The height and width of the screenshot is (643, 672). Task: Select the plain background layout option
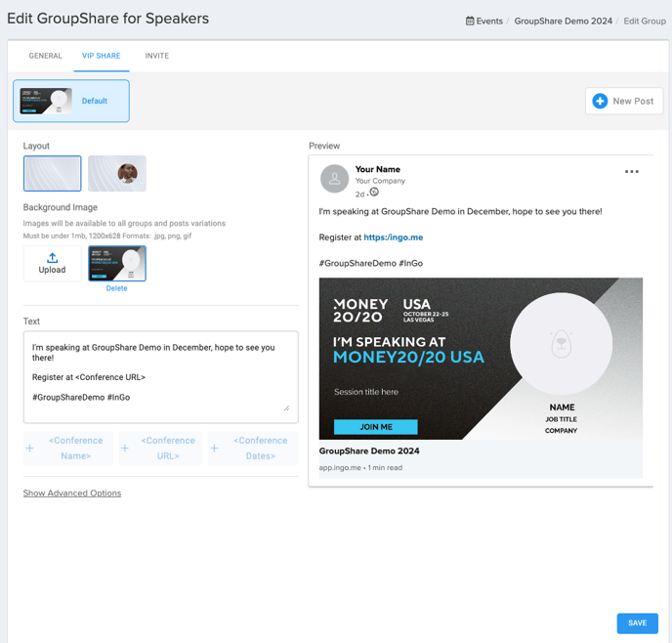53,174
